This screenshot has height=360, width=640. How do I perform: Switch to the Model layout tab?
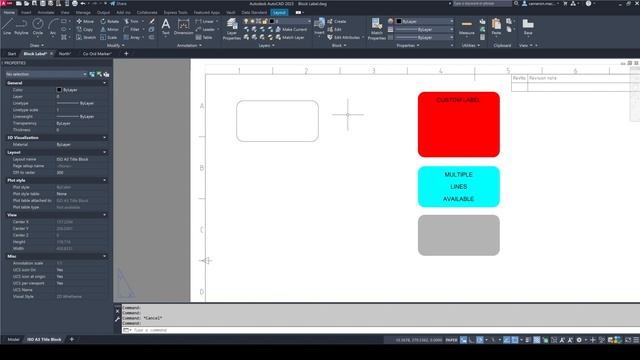coord(13,340)
